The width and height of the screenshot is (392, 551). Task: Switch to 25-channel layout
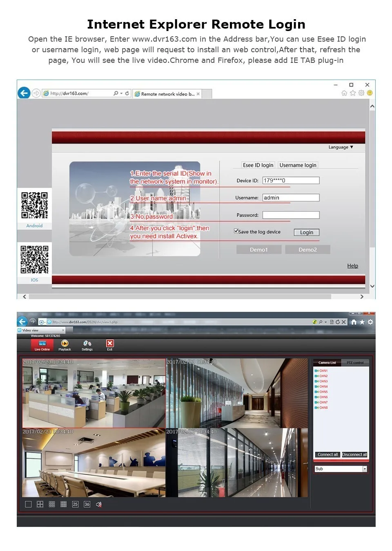click(x=75, y=504)
